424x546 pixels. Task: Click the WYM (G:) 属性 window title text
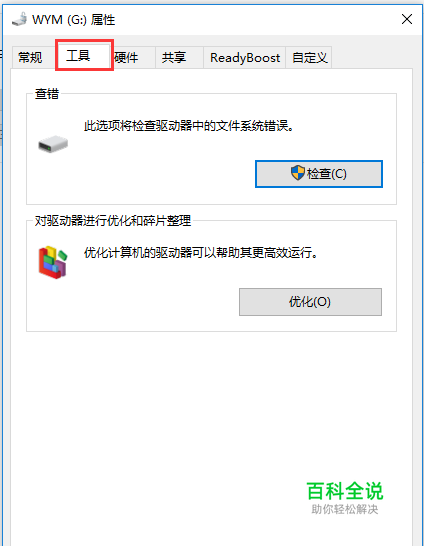click(x=73, y=20)
